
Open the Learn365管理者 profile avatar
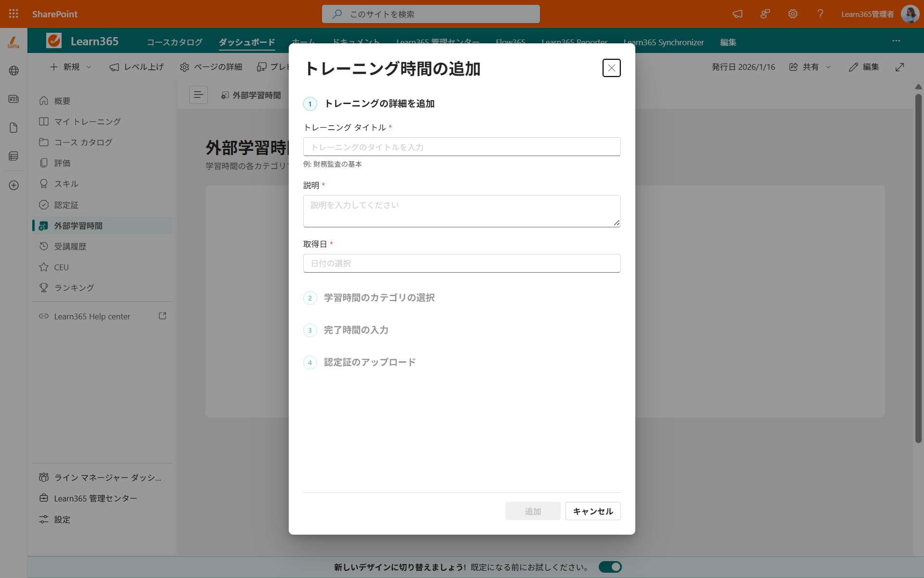tap(910, 14)
